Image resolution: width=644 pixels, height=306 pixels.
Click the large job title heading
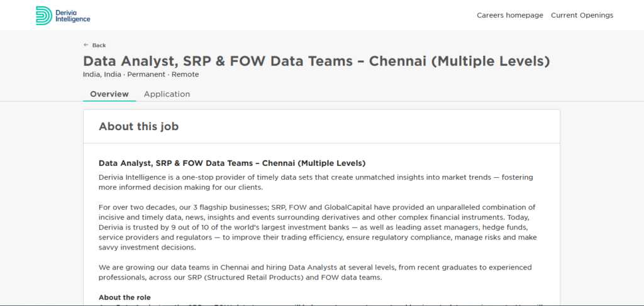tap(316, 61)
